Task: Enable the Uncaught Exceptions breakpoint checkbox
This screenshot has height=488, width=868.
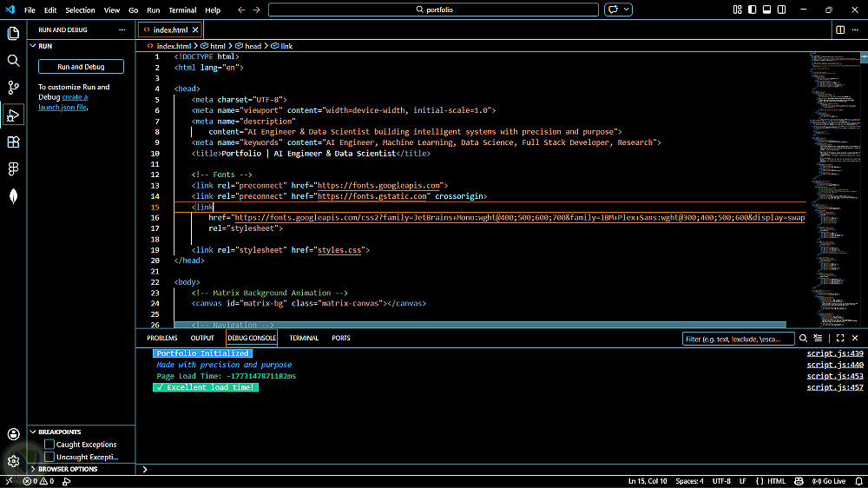Action: point(49,457)
